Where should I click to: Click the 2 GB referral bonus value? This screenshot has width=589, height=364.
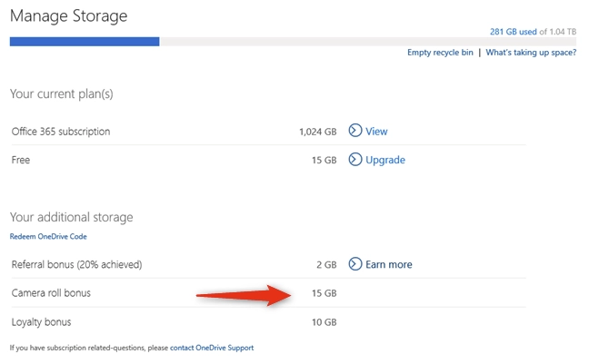326,265
